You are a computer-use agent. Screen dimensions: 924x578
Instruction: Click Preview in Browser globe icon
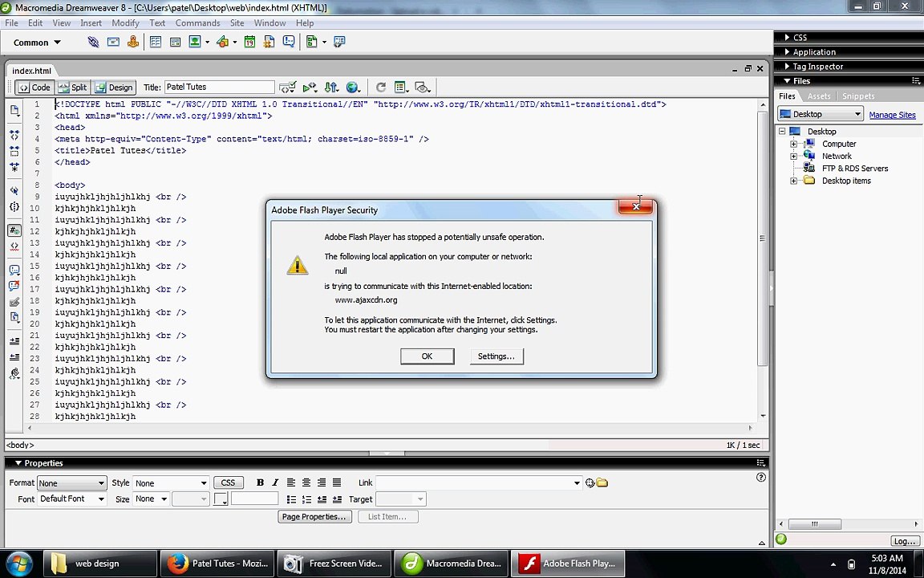(x=353, y=88)
